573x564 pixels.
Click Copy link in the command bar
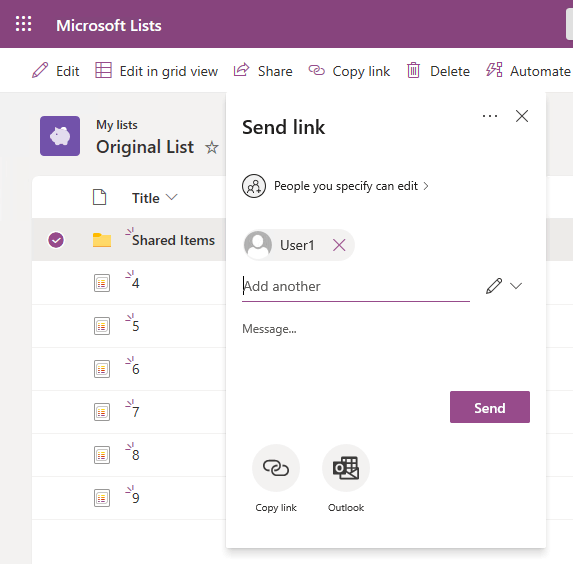[349, 71]
